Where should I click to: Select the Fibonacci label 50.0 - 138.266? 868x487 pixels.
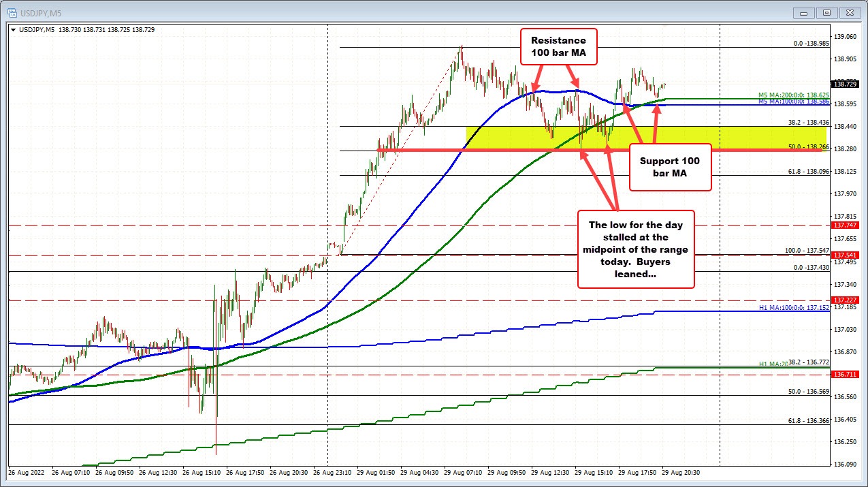point(810,146)
